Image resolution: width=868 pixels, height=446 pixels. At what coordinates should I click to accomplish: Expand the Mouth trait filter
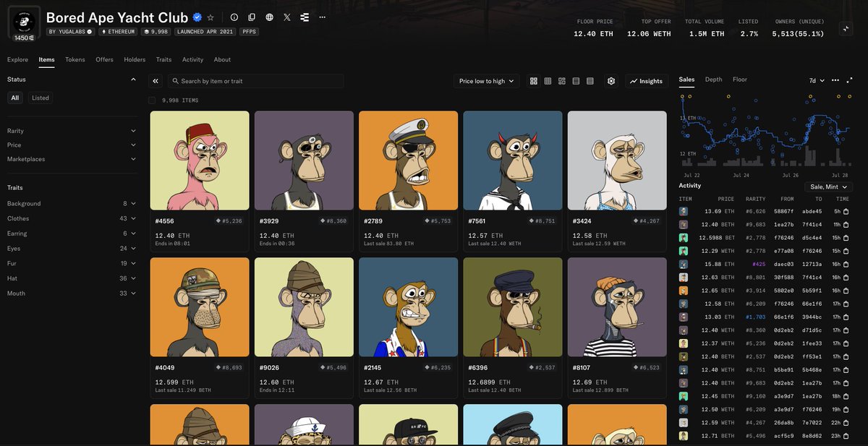coord(71,293)
